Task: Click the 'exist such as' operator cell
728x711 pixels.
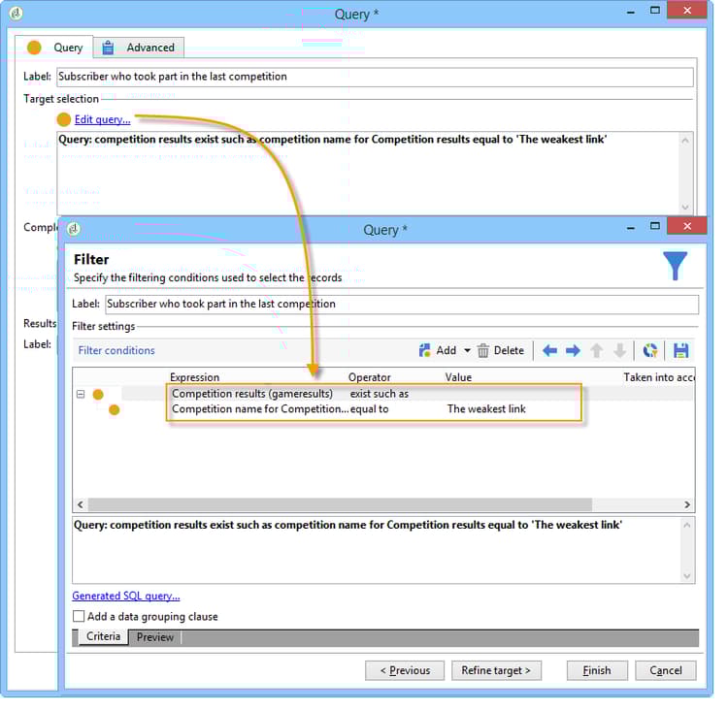Action: 380,394
